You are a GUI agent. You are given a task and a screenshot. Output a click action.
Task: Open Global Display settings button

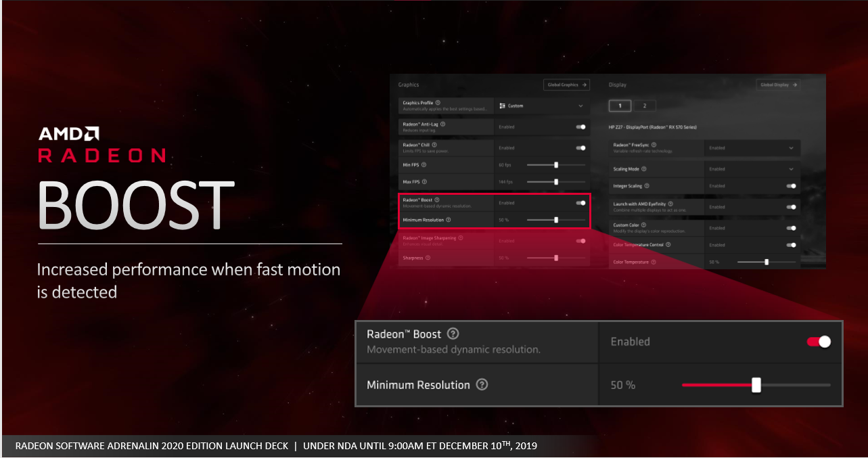[778, 85]
